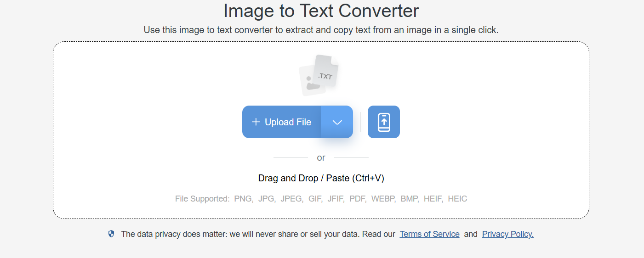Click the plus icon on Upload File
This screenshot has width=644, height=258.
click(x=256, y=122)
